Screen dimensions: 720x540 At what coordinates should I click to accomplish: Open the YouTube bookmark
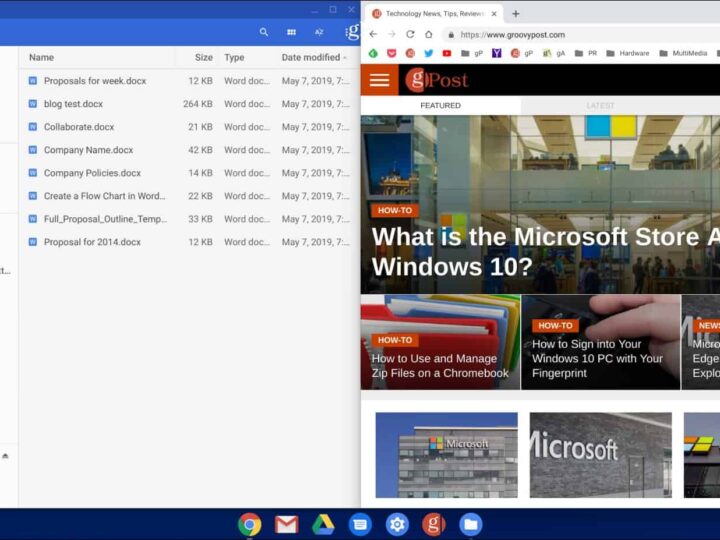tap(446, 53)
